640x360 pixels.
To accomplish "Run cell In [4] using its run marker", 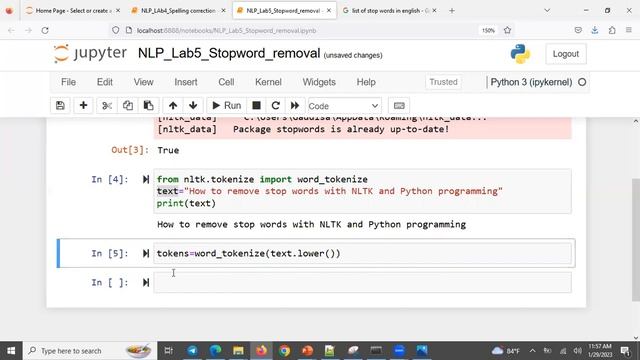I will tap(146, 179).
